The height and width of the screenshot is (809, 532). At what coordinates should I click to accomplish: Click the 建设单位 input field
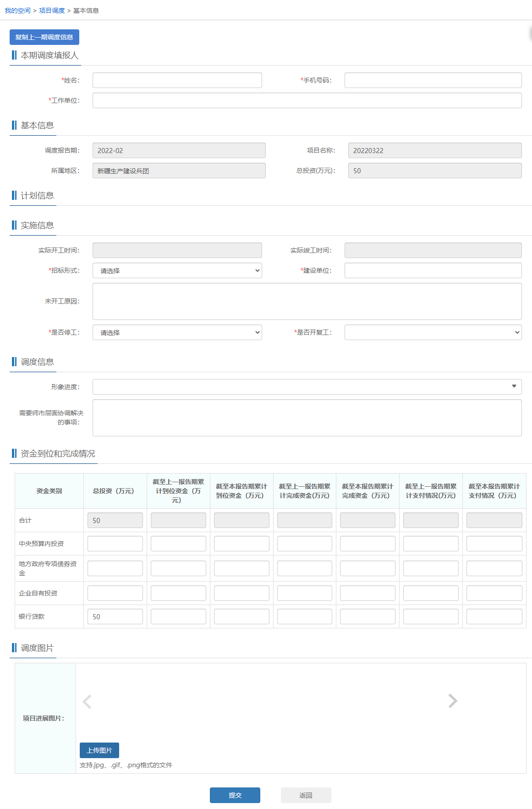(433, 270)
